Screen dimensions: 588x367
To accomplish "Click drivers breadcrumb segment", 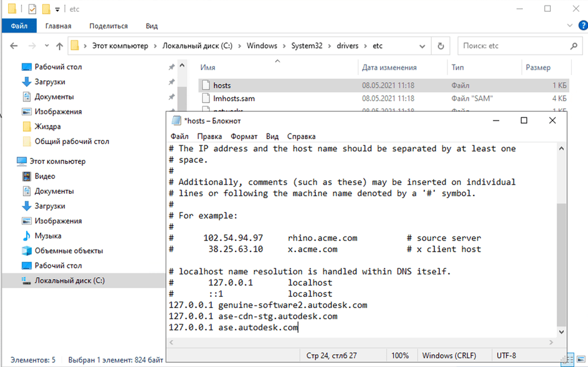I will (347, 46).
